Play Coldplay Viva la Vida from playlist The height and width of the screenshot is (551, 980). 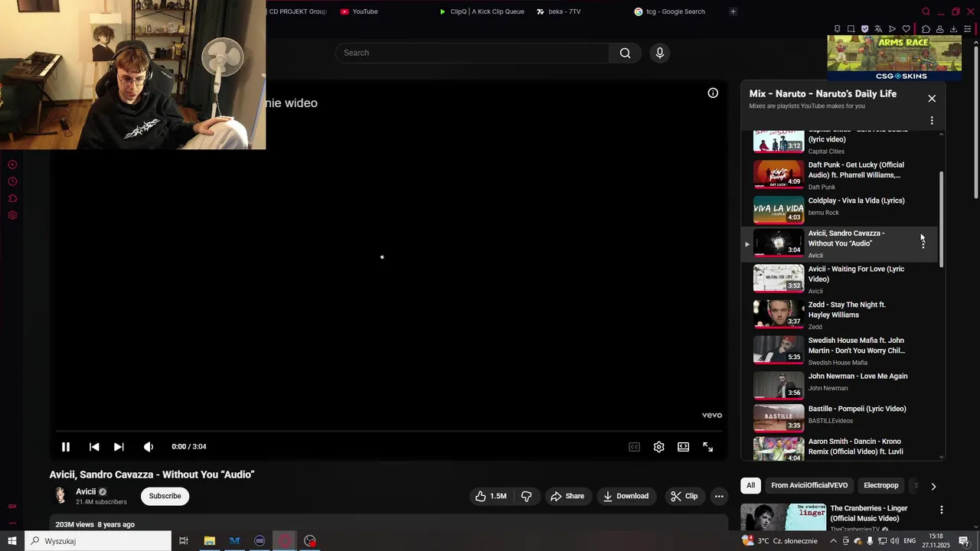click(x=839, y=209)
